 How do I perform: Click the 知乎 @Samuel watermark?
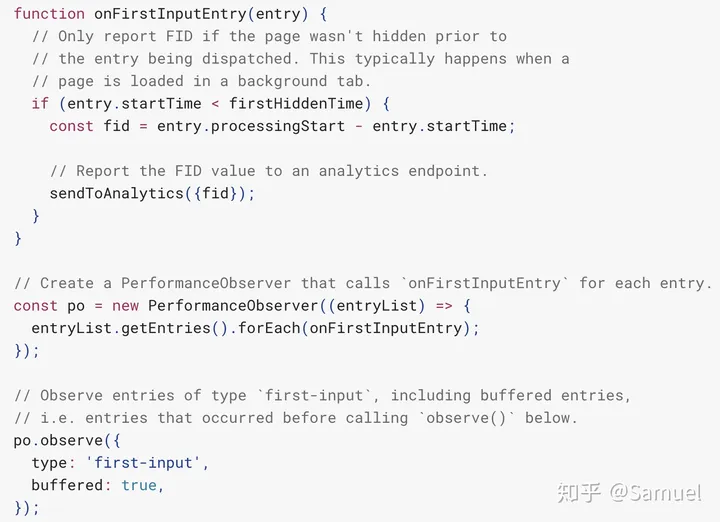coord(629,492)
